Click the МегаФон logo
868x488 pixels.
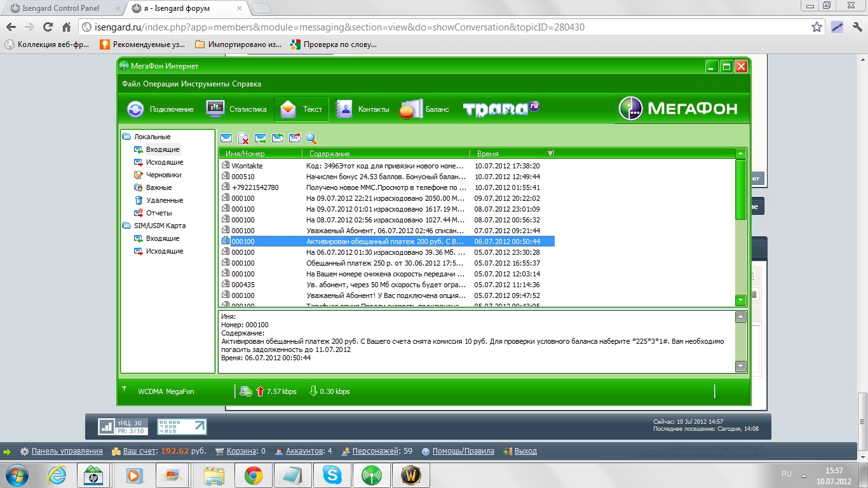678,109
